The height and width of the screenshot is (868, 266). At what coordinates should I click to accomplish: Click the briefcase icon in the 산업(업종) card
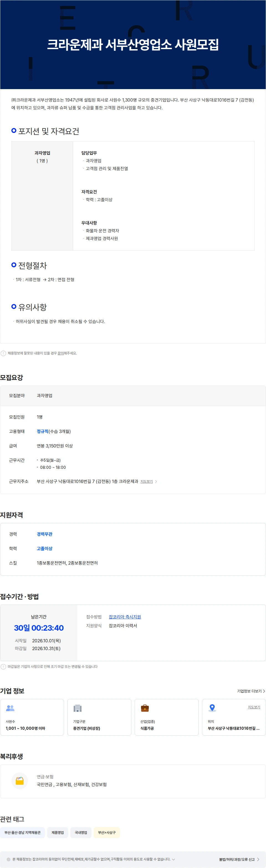pyautogui.click(x=145, y=708)
